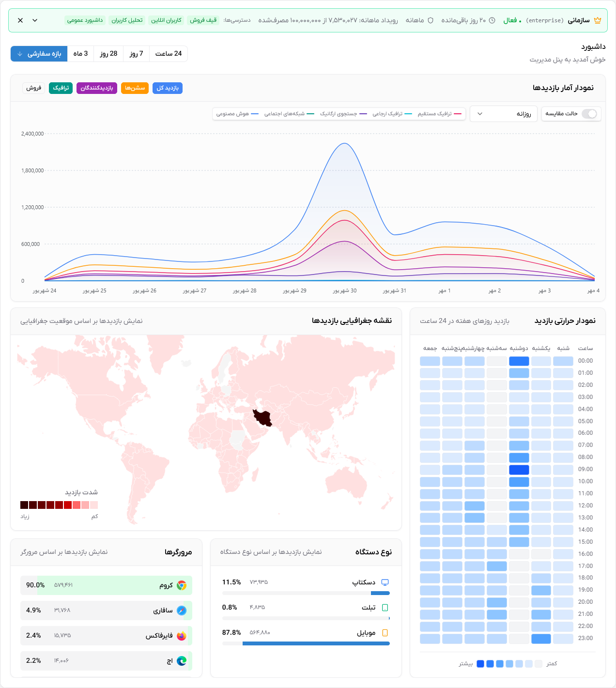This screenshot has width=616, height=688.
Task: Toggle the حالت مقایسه comparison switch
Action: coord(589,114)
